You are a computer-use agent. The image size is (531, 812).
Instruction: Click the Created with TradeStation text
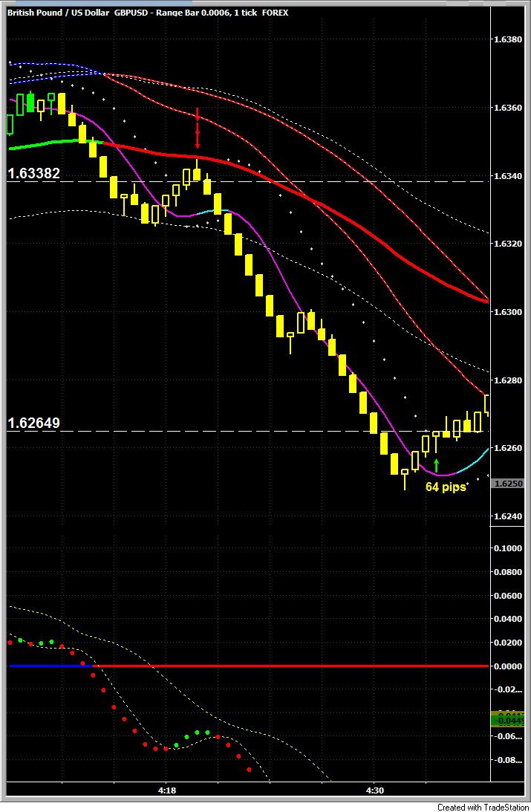(483, 807)
